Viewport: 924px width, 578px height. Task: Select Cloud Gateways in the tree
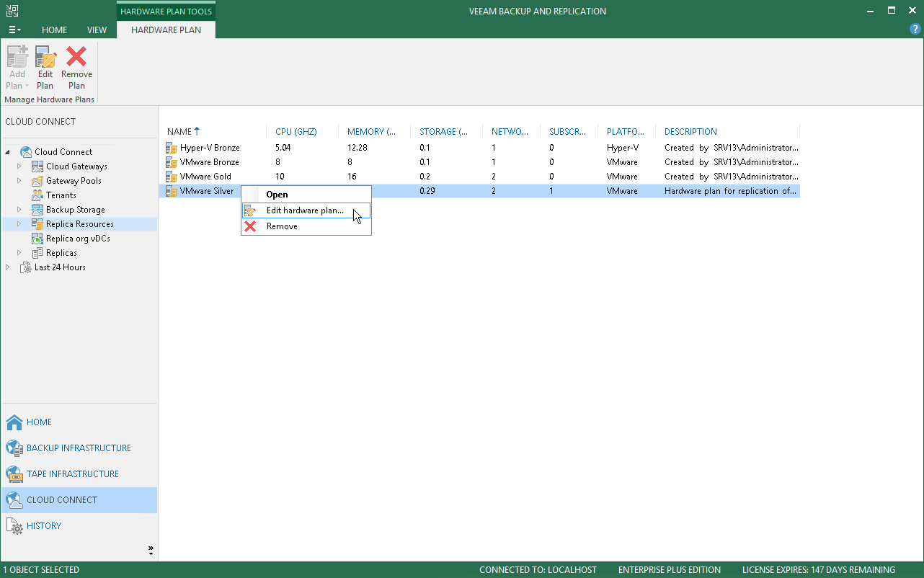tap(76, 166)
